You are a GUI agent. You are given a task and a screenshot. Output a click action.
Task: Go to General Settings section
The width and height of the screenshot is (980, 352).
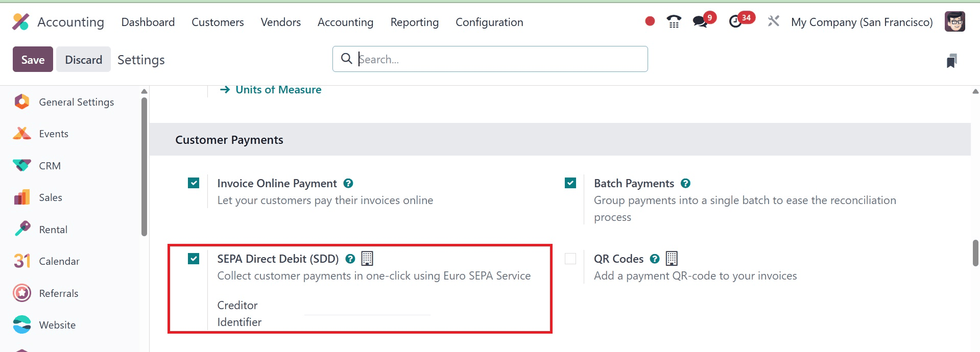[x=77, y=102]
